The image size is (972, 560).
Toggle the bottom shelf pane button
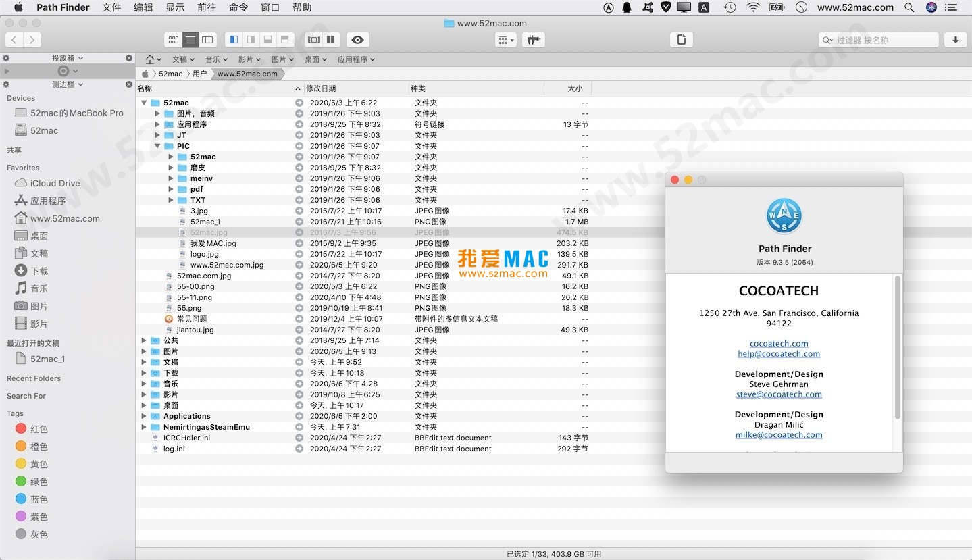[268, 40]
